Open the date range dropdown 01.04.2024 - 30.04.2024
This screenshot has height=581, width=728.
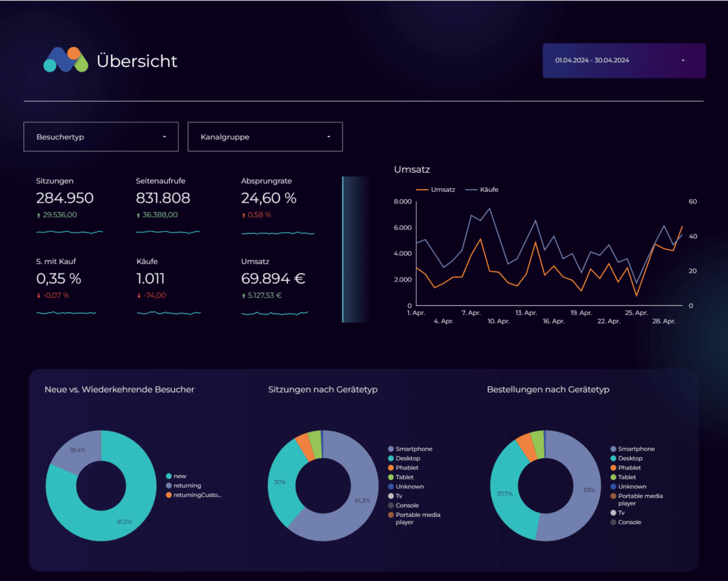pos(623,60)
